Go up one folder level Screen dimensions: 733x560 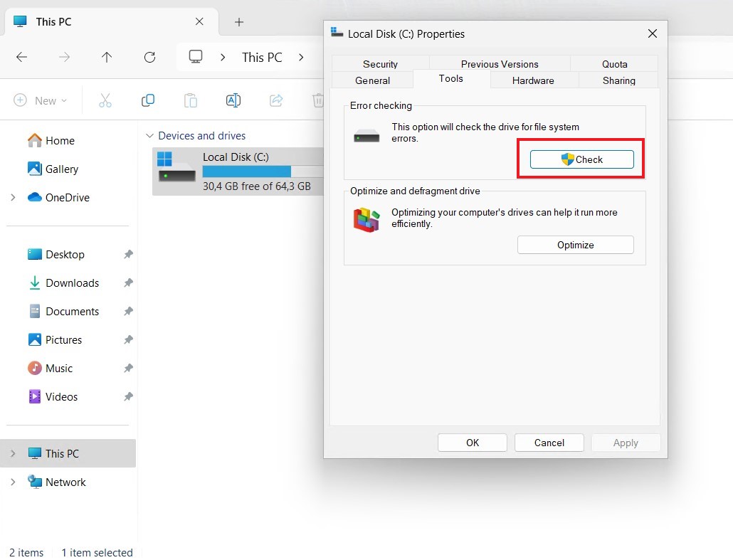[107, 58]
